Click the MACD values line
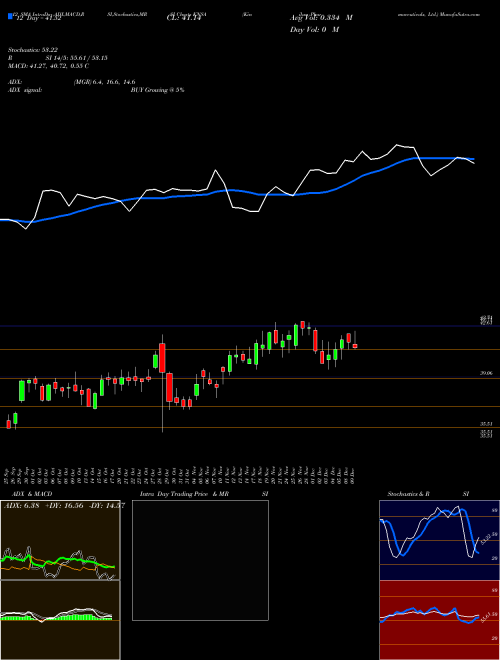Screen dimensions: 500x660 pos(48,66)
